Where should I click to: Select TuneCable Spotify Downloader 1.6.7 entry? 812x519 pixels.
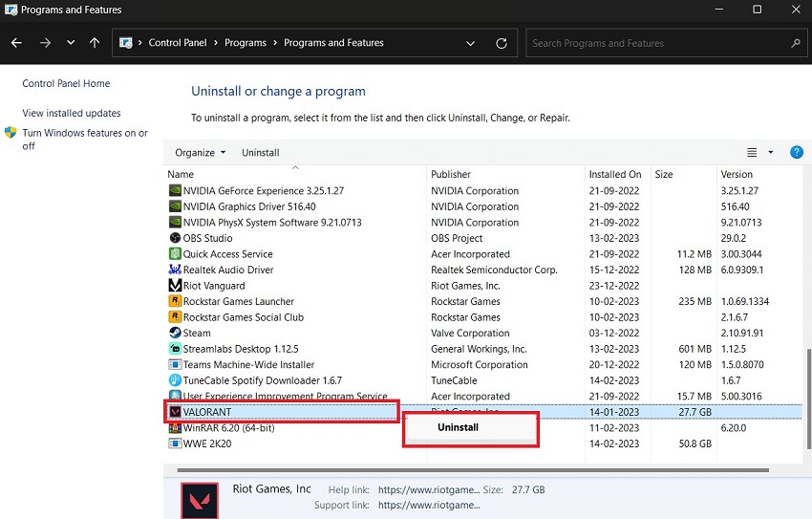[263, 380]
